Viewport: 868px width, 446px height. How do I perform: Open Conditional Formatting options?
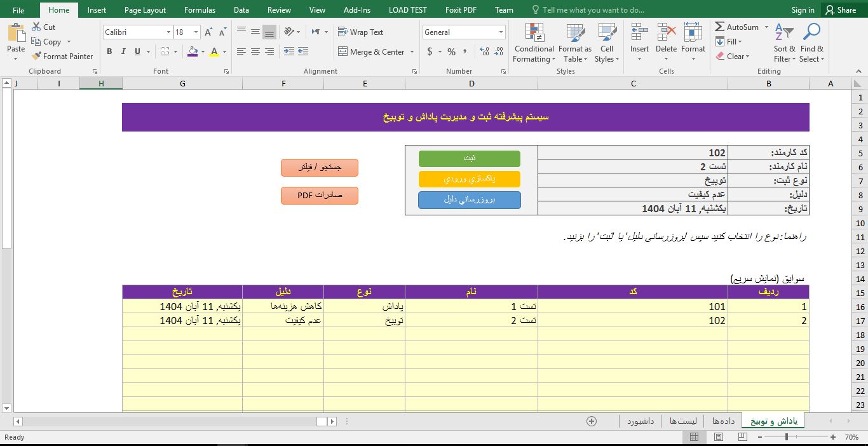click(x=533, y=43)
